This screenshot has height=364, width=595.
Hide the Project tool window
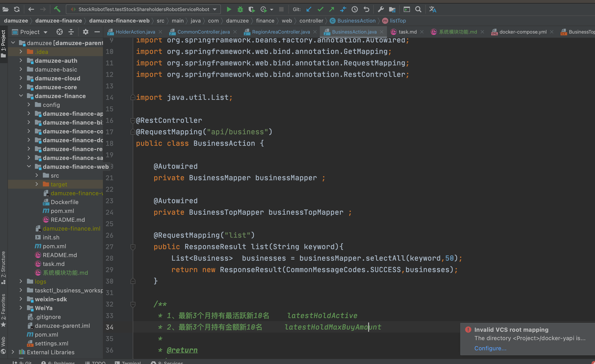[x=97, y=32]
